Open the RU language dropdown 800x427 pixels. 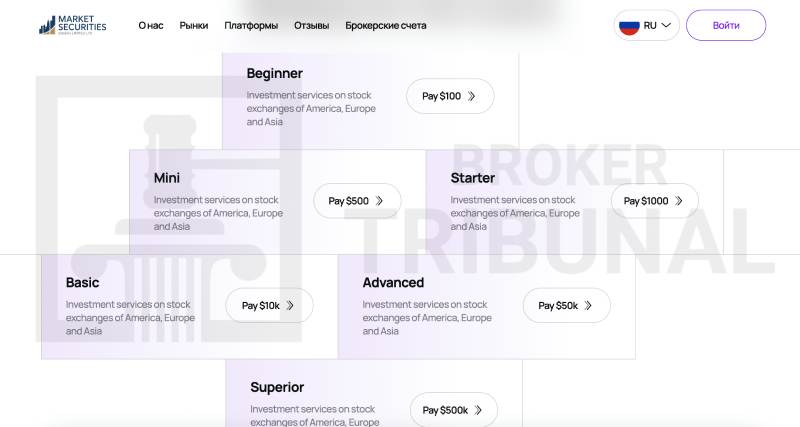pos(648,25)
